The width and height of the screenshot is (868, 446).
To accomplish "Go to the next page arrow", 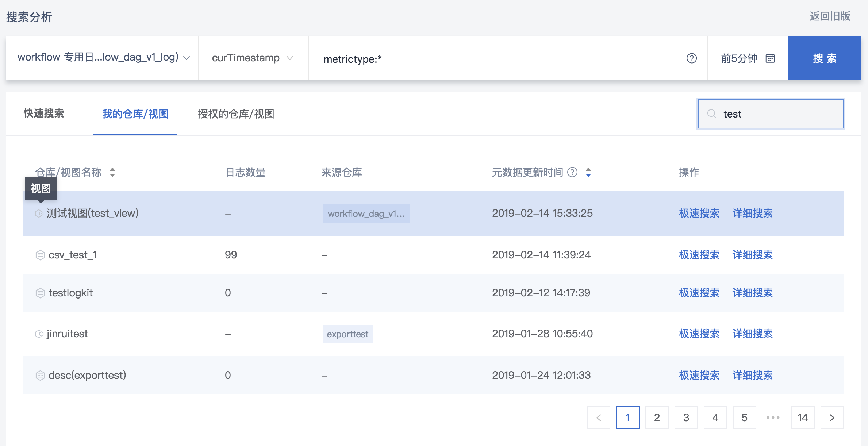I will pyautogui.click(x=832, y=418).
